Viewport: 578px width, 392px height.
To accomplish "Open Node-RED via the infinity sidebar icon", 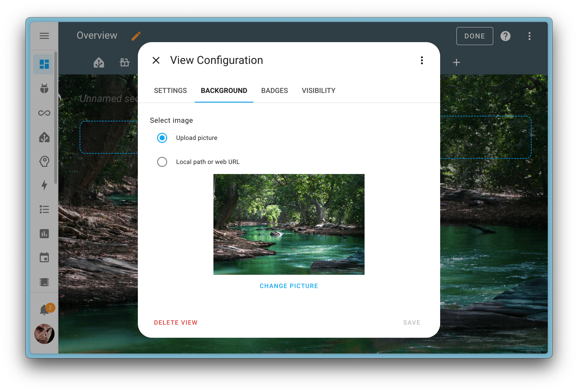I will [44, 113].
